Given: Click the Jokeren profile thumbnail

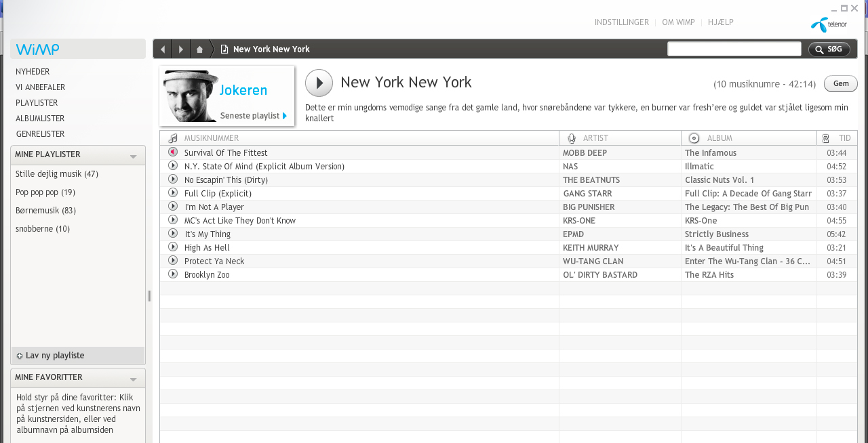Looking at the screenshot, I should point(189,96).
